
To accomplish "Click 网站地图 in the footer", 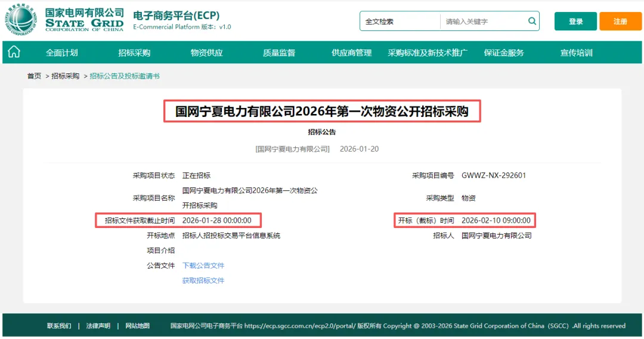I will (138, 326).
